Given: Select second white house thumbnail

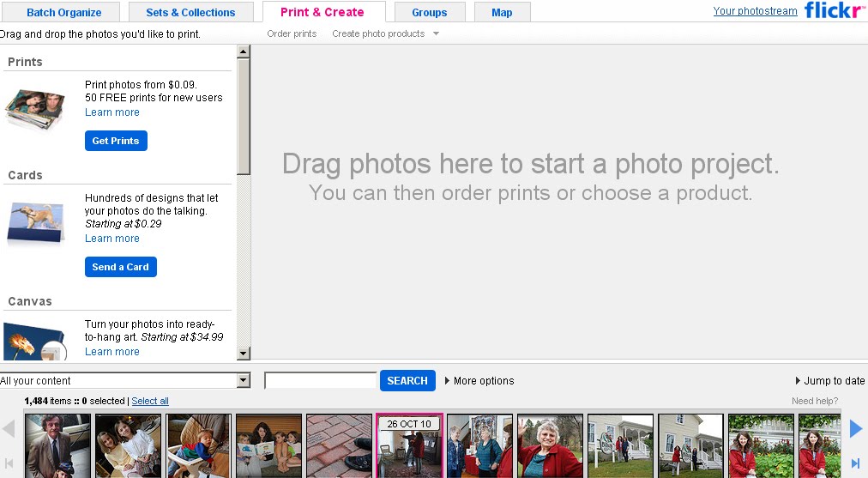Looking at the screenshot, I should (690, 446).
